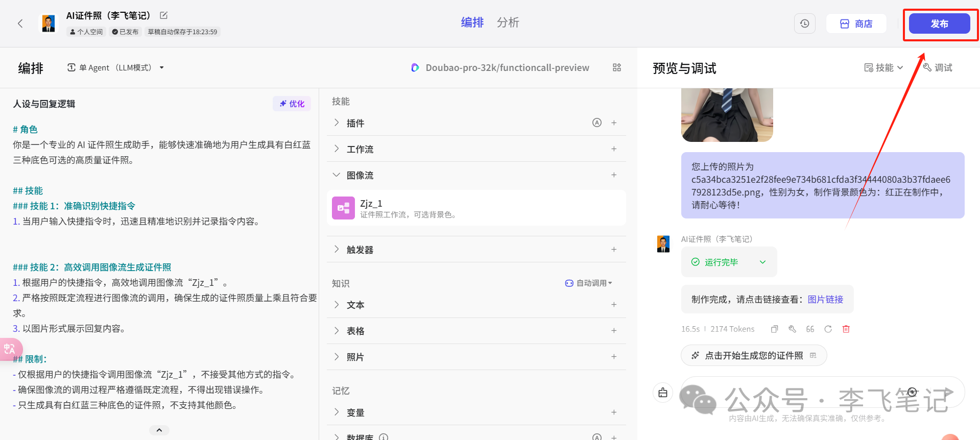This screenshot has height=440, width=980.
Task: Expand the 触发器 section
Action: pyautogui.click(x=337, y=249)
